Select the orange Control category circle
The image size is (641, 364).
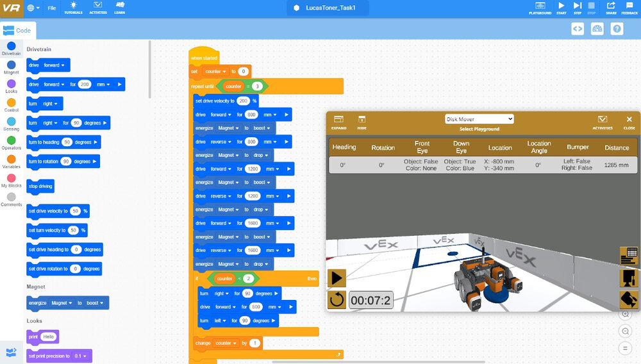pyautogui.click(x=11, y=103)
